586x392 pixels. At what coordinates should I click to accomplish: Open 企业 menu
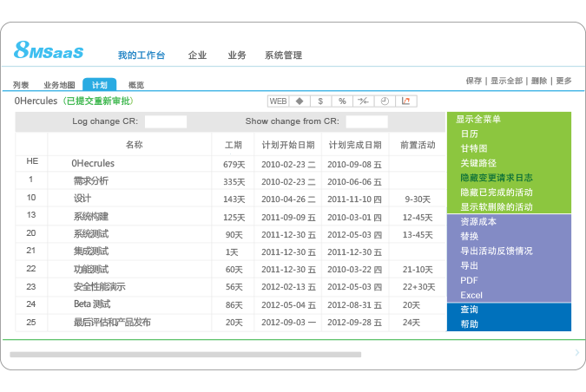click(x=197, y=56)
